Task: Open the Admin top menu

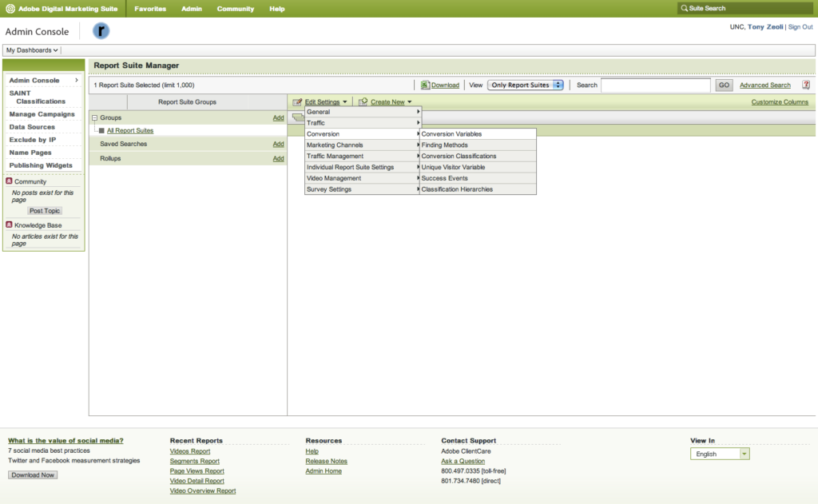Action: click(x=192, y=9)
